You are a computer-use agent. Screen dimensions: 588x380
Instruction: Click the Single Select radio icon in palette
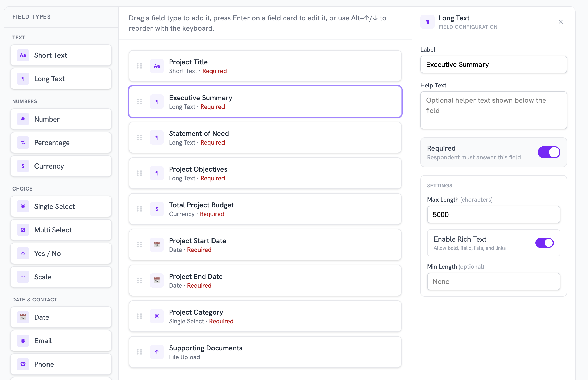(23, 207)
